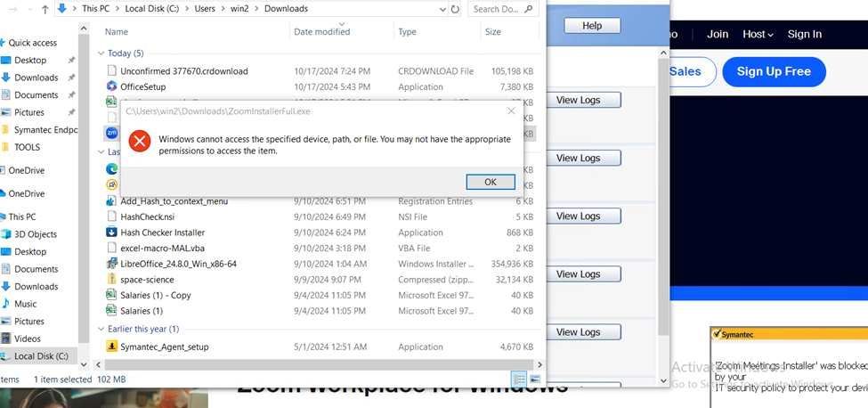Click Sign In link on Zoom page
This screenshot has width=868, height=408.
click(x=804, y=35)
